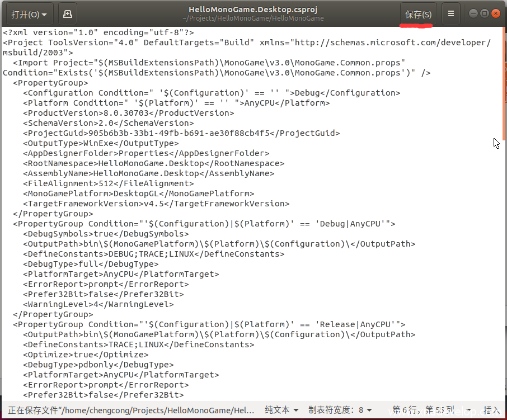Screen dimensions: 507x420
Task: Open the hamburger menu
Action: coord(451,13)
